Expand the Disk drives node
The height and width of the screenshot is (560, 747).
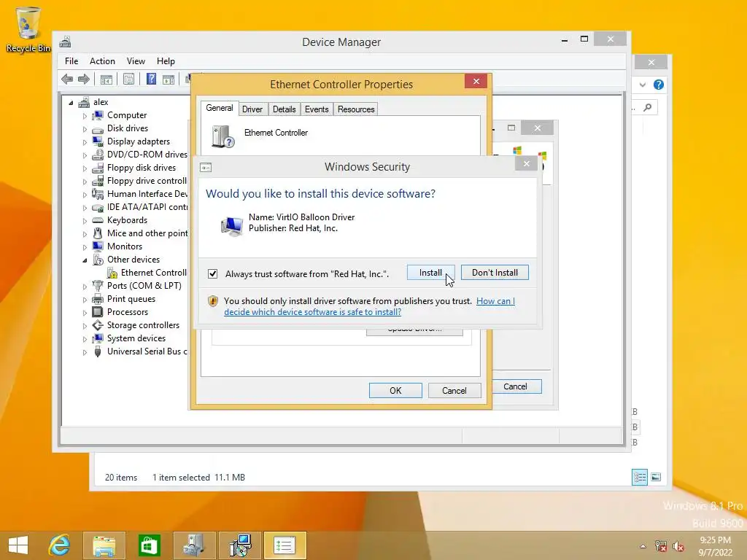(85, 129)
